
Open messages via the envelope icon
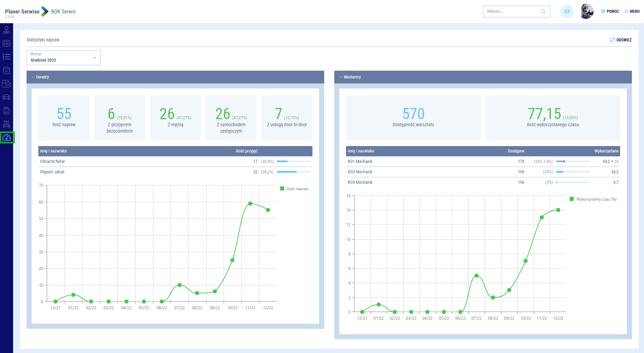(567, 11)
